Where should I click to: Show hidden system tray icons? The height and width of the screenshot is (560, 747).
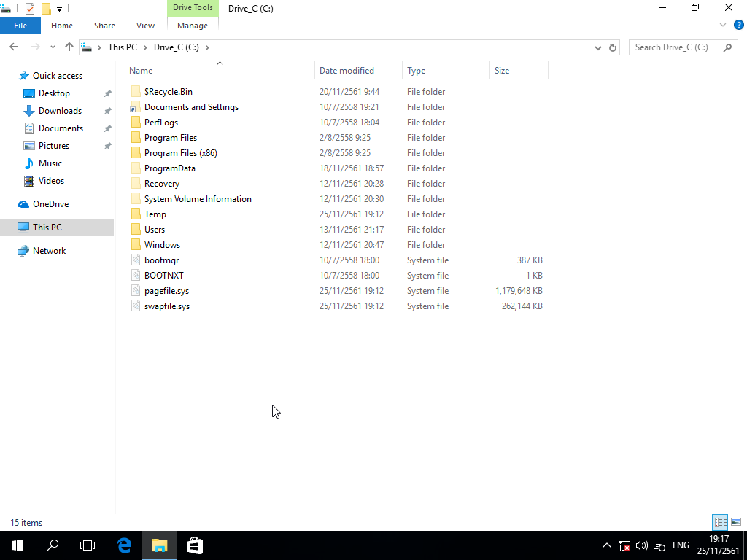[606, 545]
